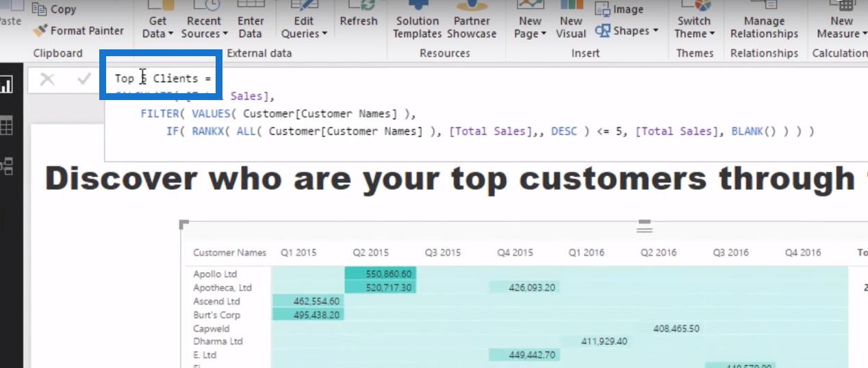
Task: Cancel the formula with the X icon
Action: coord(47,79)
